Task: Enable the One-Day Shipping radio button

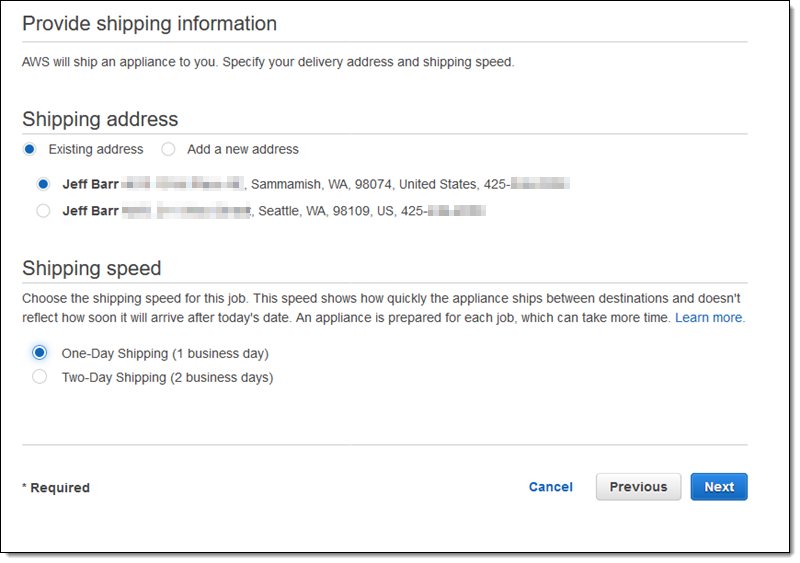Action: coord(40,353)
